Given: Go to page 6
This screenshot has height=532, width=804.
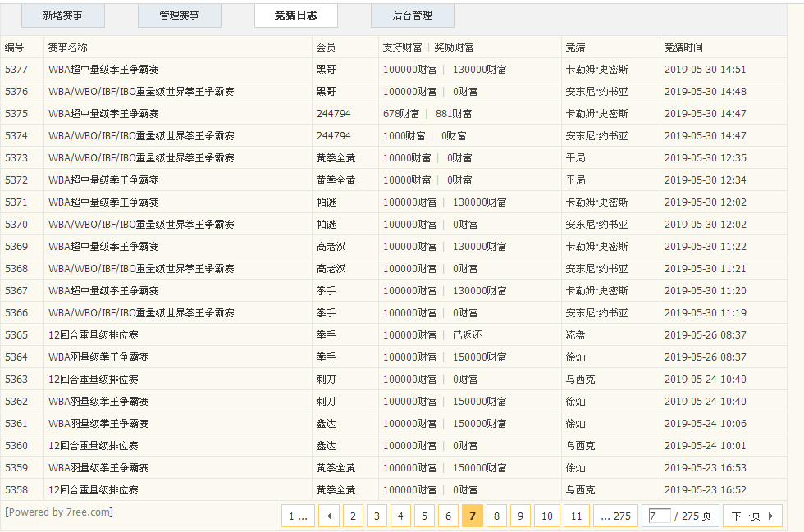Looking at the screenshot, I should [448, 516].
